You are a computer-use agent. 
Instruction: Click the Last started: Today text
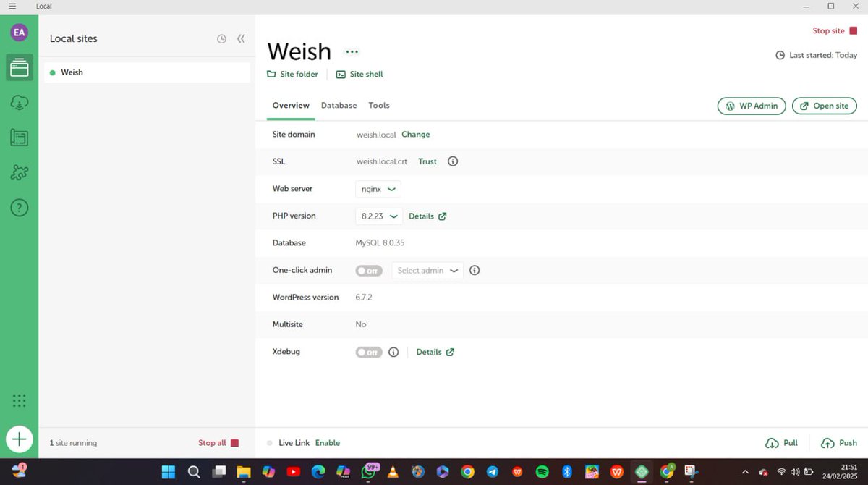pos(823,55)
